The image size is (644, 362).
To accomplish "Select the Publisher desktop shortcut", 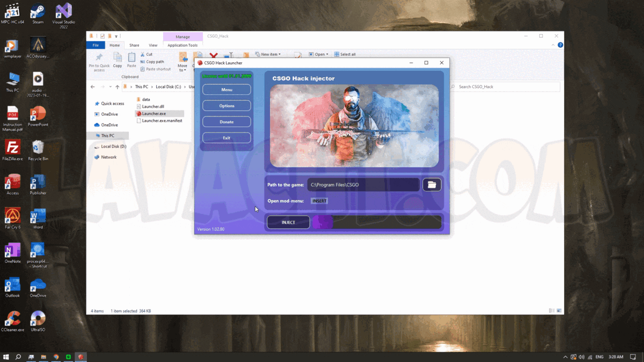I will 38,185.
